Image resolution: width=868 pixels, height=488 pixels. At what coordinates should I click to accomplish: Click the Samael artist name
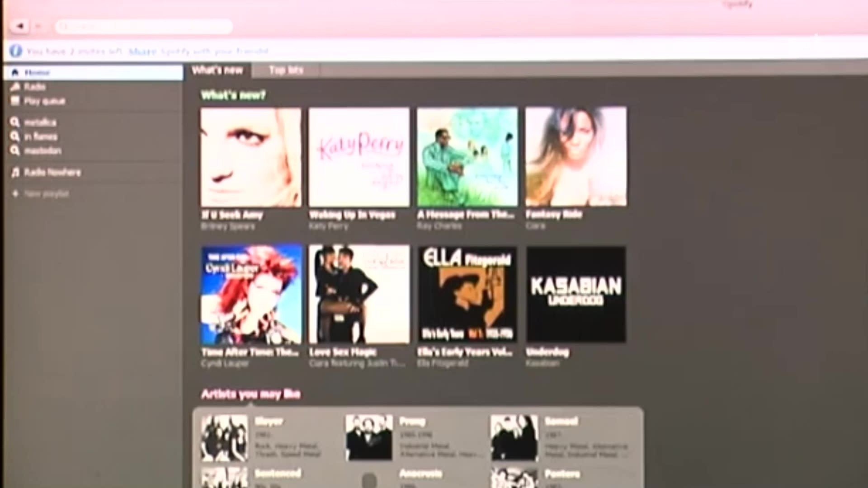pyautogui.click(x=561, y=422)
